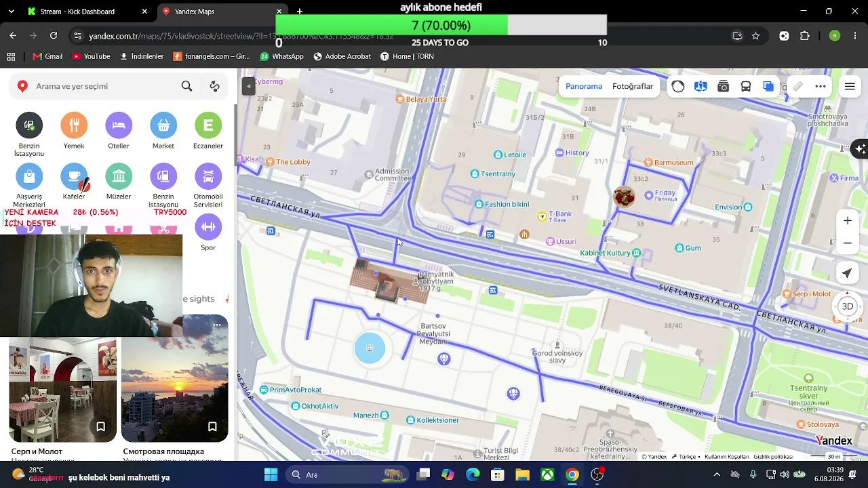Viewport: 868px width, 488px height.
Task: Open the browser extensions puzzle icon
Action: (805, 36)
